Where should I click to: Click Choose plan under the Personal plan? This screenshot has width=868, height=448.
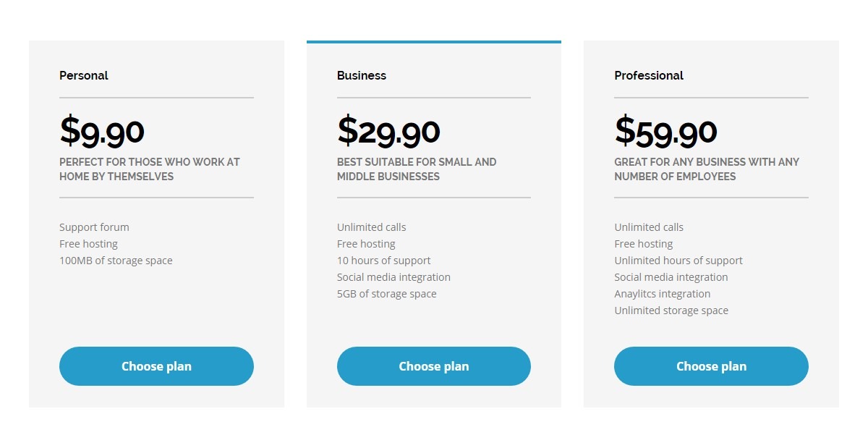click(x=156, y=366)
